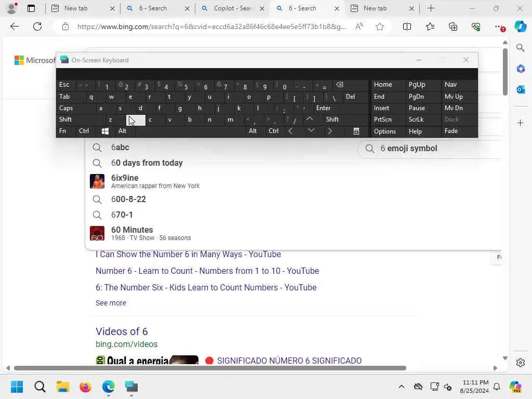Open File Explorer from taskbar

(x=63, y=387)
